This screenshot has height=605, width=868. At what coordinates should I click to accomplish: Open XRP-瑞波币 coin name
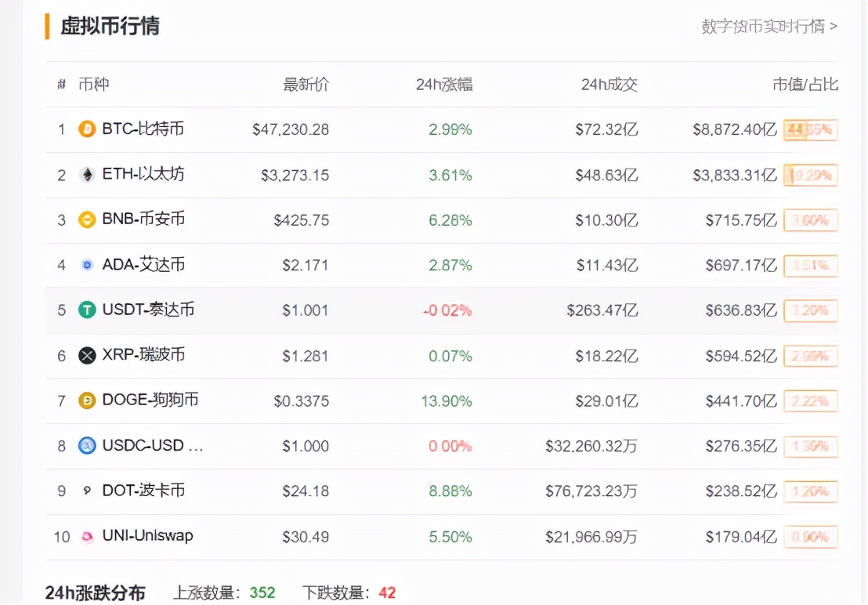143,355
